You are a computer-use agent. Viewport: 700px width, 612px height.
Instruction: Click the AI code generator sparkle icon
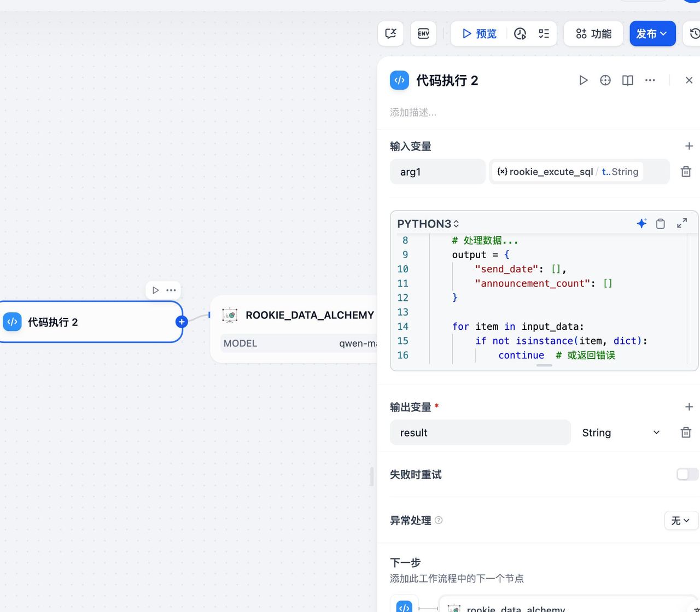(641, 223)
